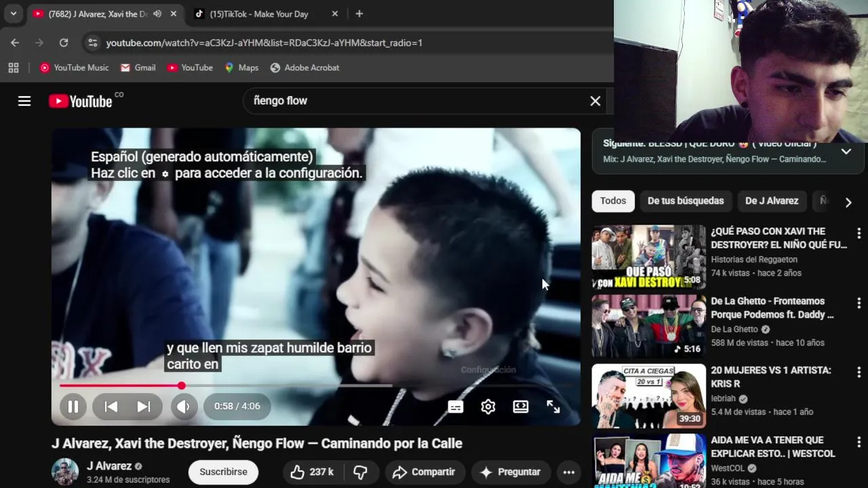Skip to previous video in playlist

pos(111,407)
